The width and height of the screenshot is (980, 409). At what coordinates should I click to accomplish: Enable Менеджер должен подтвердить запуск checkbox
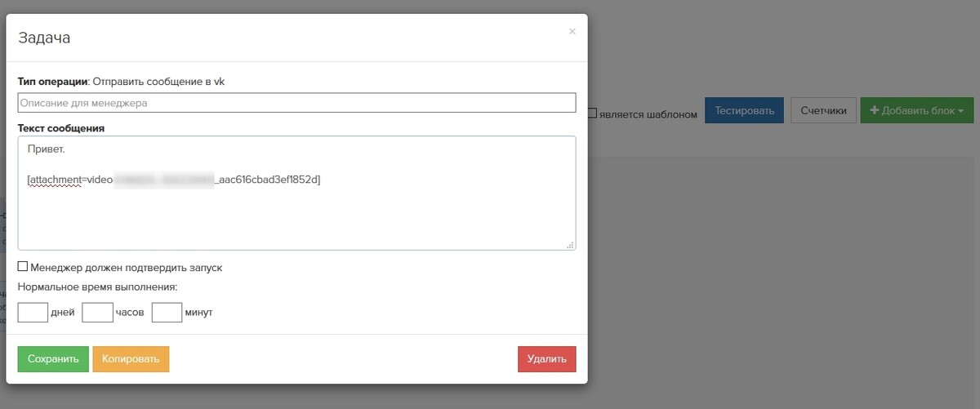click(x=23, y=266)
